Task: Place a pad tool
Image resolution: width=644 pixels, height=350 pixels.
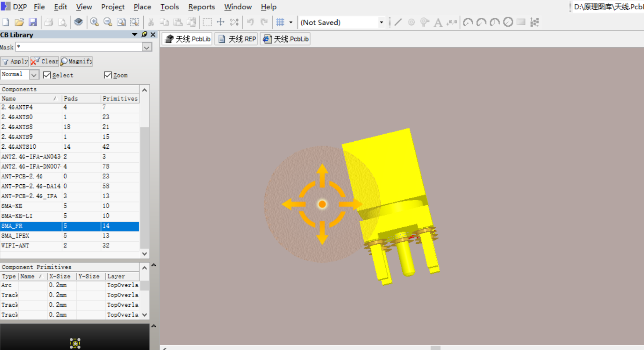Action: (411, 22)
